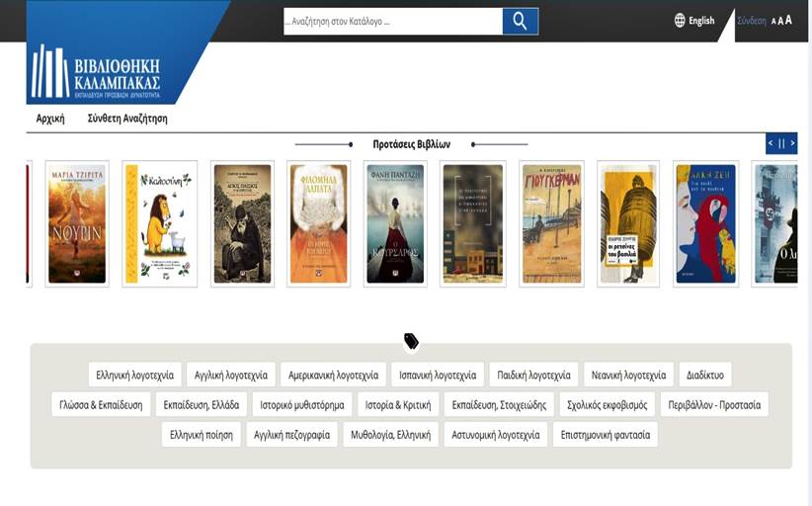This screenshot has height=506, width=812.
Task: Select the Διαδίκτυο tag
Action: [x=705, y=375]
